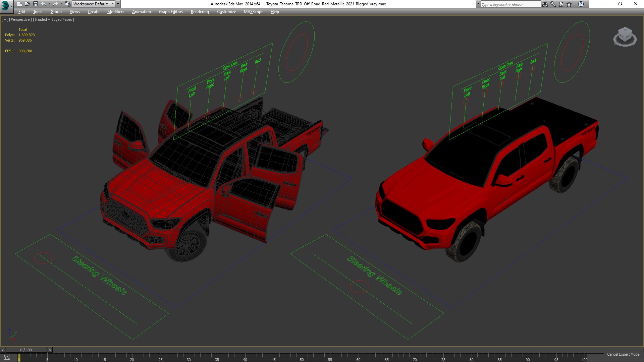This screenshot has width=644, height=362.
Task: Open the Animation menu
Action: click(x=141, y=12)
